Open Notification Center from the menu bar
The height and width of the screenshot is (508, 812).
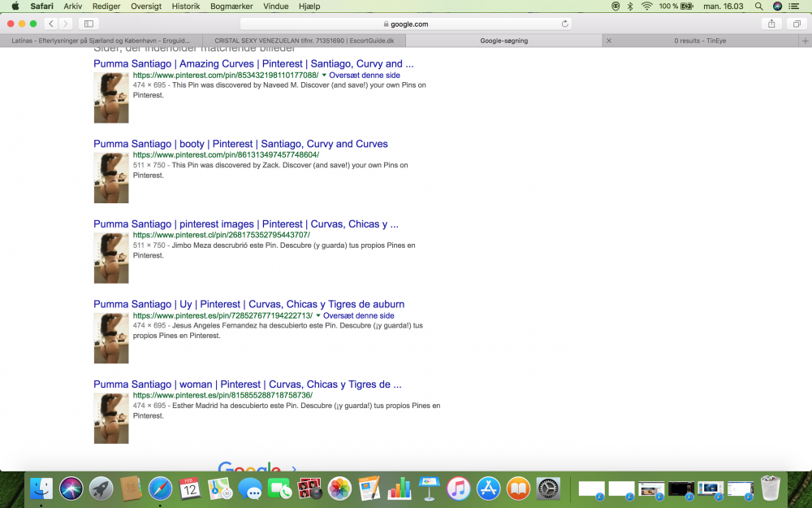tap(793, 7)
